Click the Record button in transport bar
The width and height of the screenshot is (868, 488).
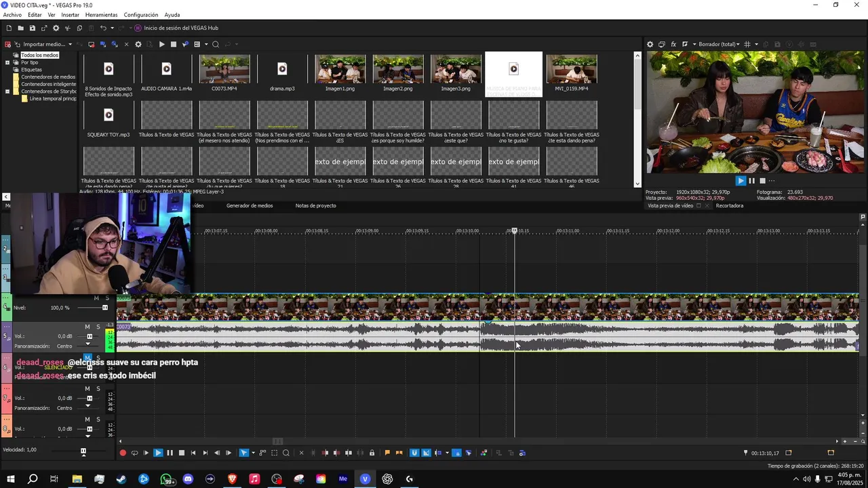tap(123, 453)
